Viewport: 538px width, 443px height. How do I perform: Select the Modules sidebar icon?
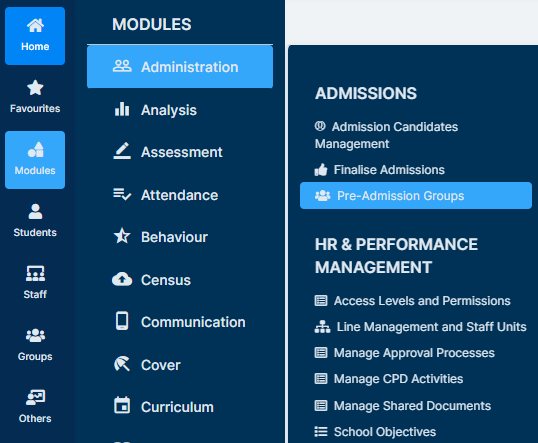click(35, 160)
